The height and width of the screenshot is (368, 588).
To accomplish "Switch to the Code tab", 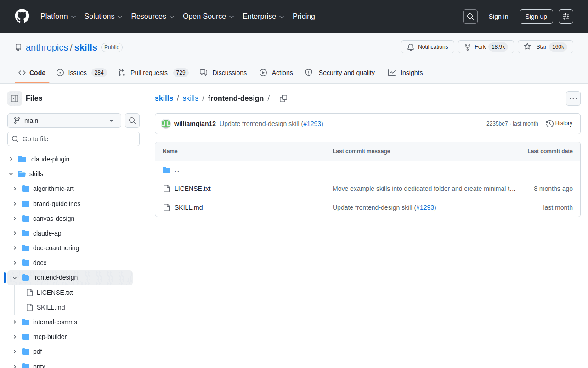I will [32, 73].
